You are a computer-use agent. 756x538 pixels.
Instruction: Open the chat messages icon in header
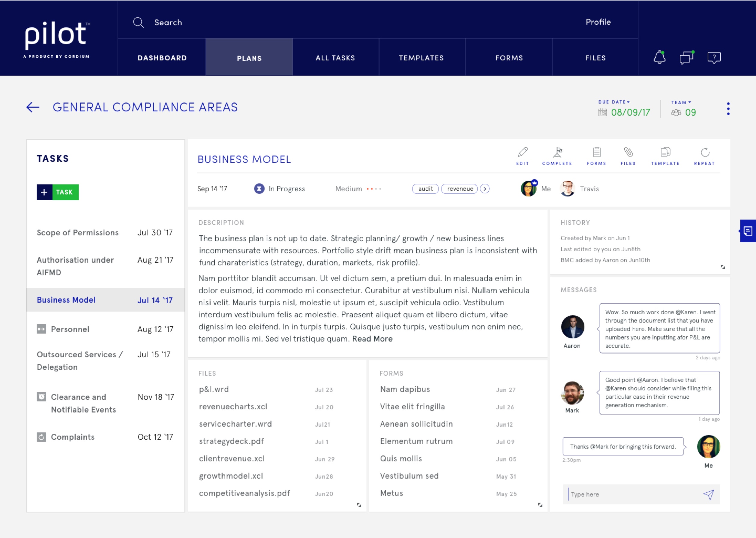(686, 58)
